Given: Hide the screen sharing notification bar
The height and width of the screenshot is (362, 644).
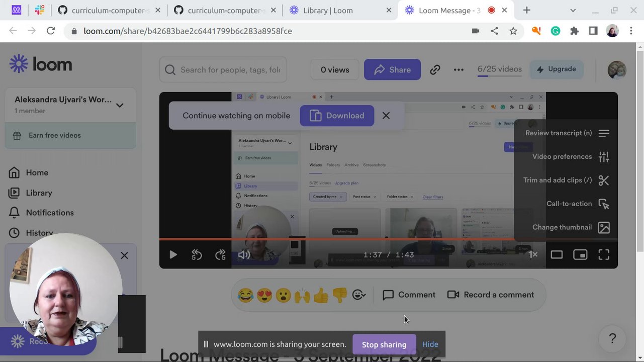Looking at the screenshot, I should pyautogui.click(x=430, y=344).
